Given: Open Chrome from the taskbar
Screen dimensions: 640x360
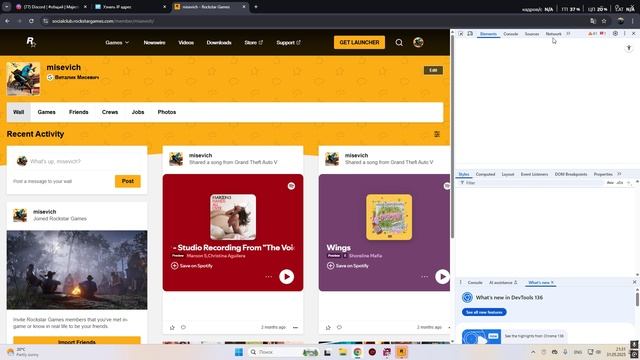Looking at the screenshot, I should pos(357,352).
